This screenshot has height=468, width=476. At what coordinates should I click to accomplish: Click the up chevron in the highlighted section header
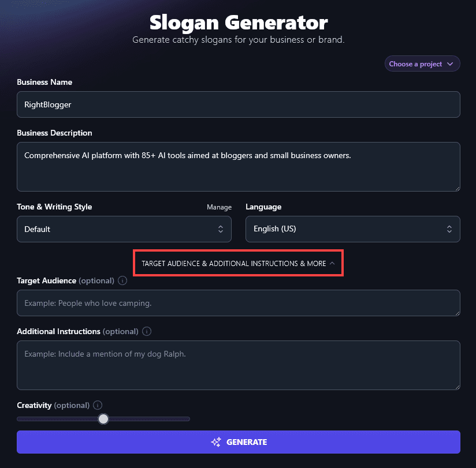click(331, 263)
